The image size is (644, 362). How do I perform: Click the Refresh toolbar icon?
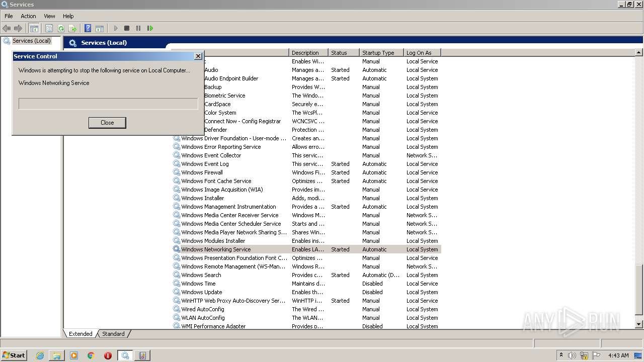61,29
